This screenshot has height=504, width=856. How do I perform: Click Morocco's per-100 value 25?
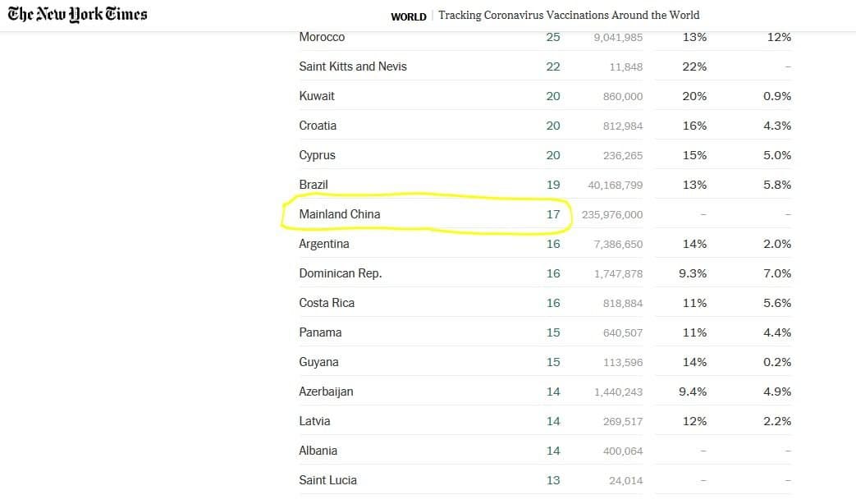(x=553, y=37)
